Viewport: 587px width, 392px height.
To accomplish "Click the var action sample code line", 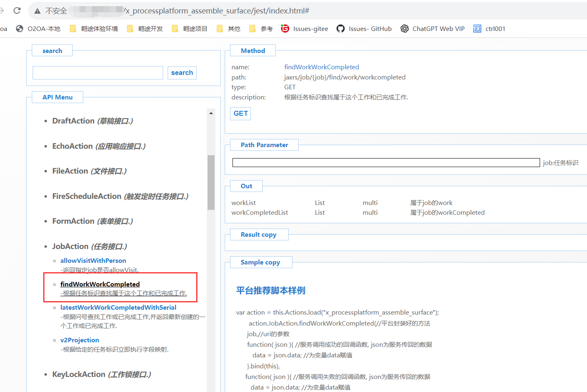I will [x=337, y=313].
